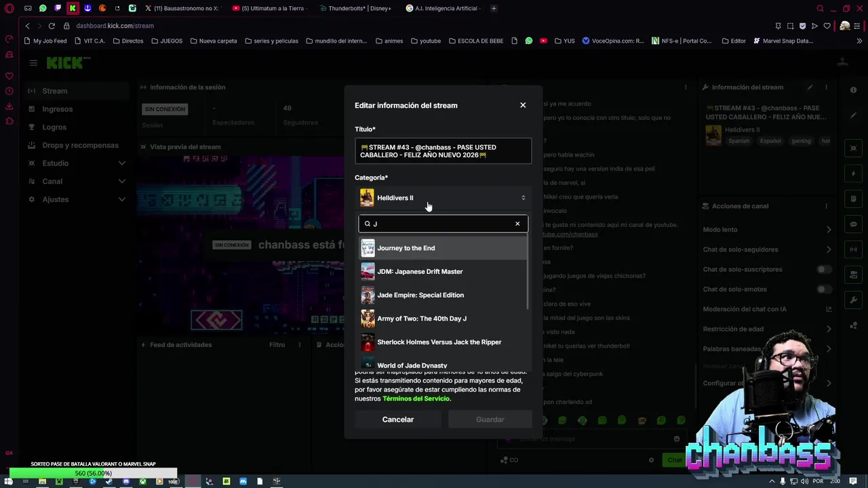Click the Journey to the End thumbnail
This screenshot has width=868, height=488.
pos(368,248)
